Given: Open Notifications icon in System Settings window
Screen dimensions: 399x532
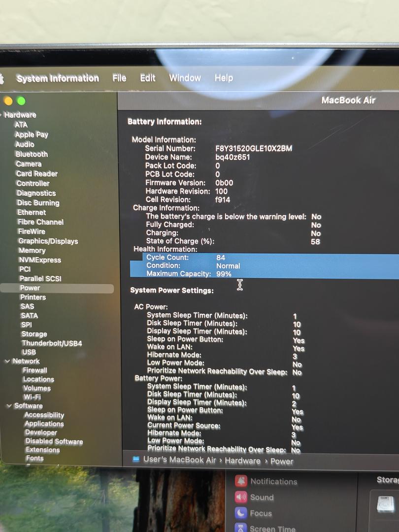Looking at the screenshot, I should pyautogui.click(x=241, y=481).
